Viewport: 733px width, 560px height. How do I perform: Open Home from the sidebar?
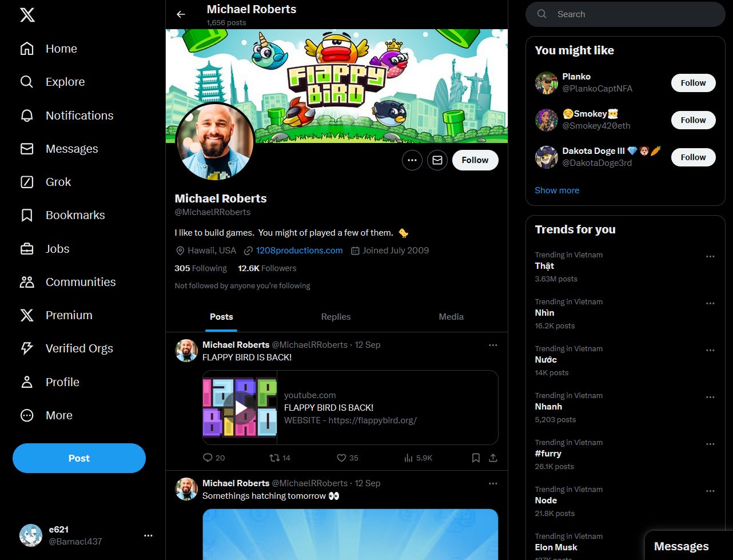click(49, 49)
